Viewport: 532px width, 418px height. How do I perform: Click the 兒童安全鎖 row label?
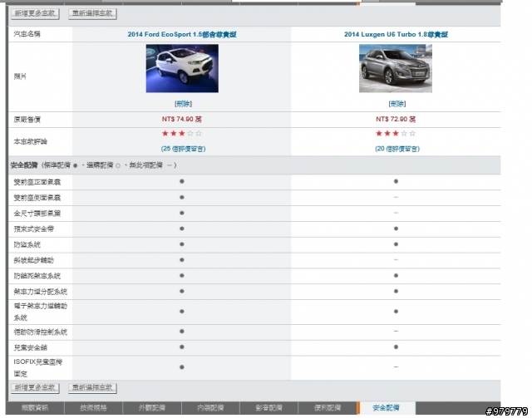(x=30, y=347)
